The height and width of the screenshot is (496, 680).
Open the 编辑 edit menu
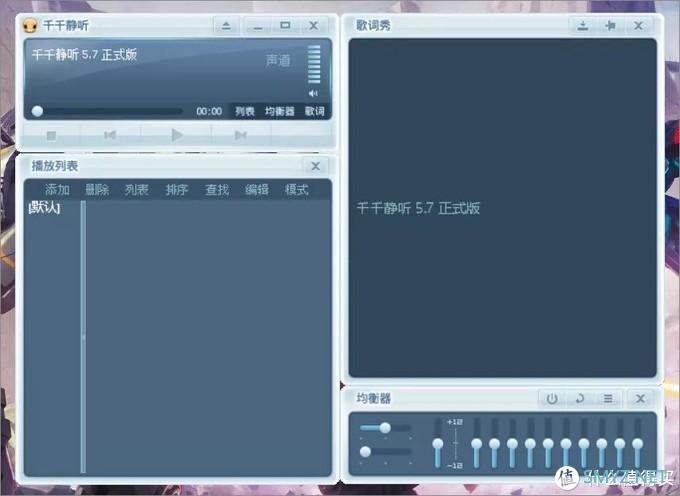tap(257, 190)
